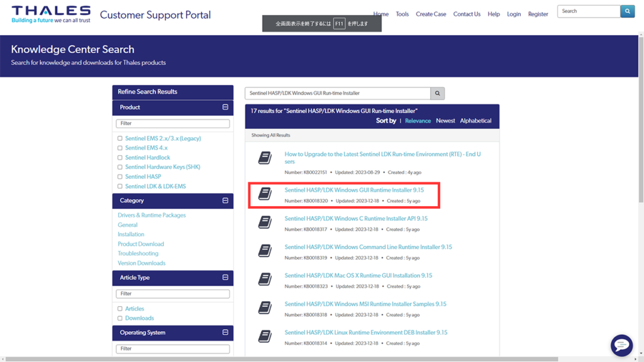Click book icon beside Command Line Runtime Installer
The image size is (644, 362).
265,251
